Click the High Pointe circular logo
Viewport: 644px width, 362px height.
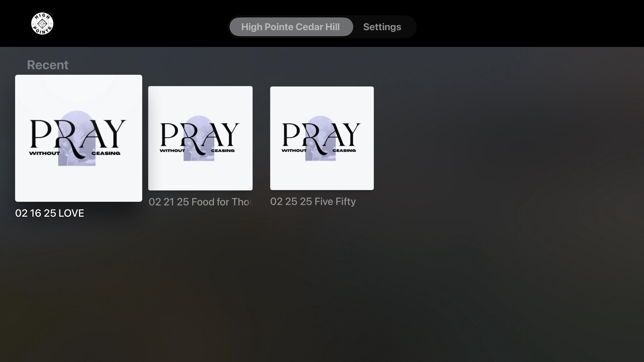42,24
